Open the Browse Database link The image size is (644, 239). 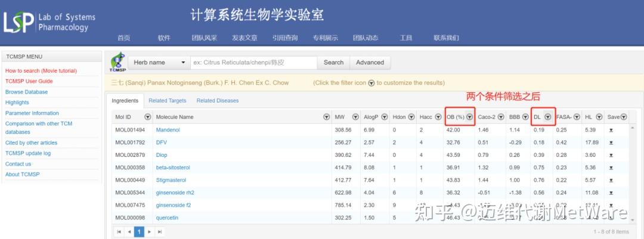tap(26, 92)
